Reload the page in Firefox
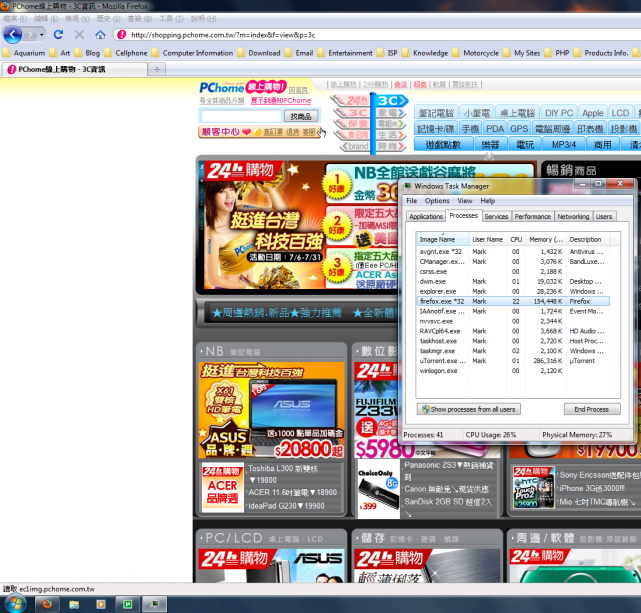Screen dimensions: 641x613 coord(58,35)
